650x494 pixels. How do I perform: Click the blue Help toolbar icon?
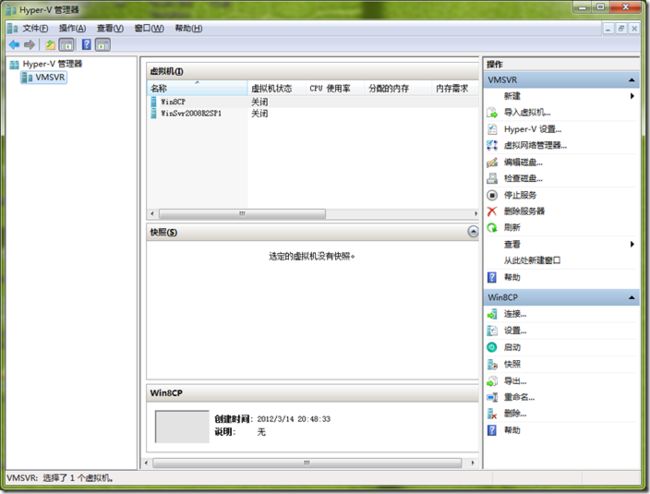[x=86, y=45]
